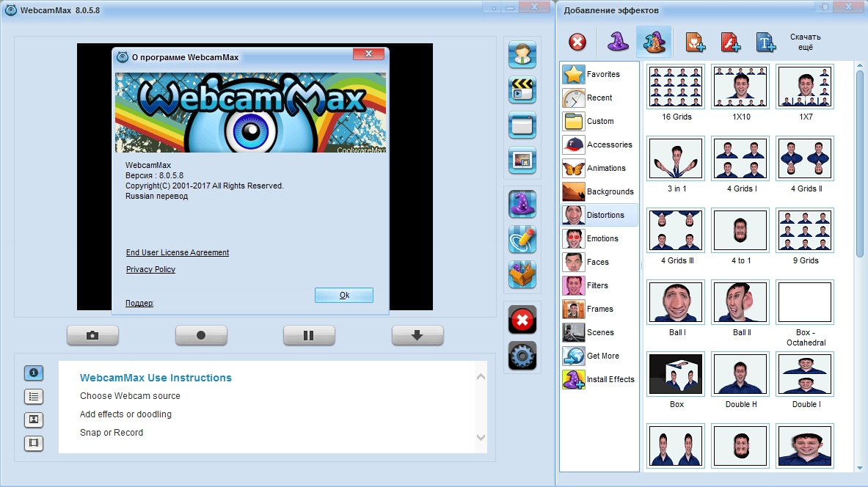
Task: Open the Favorites category
Action: click(599, 74)
